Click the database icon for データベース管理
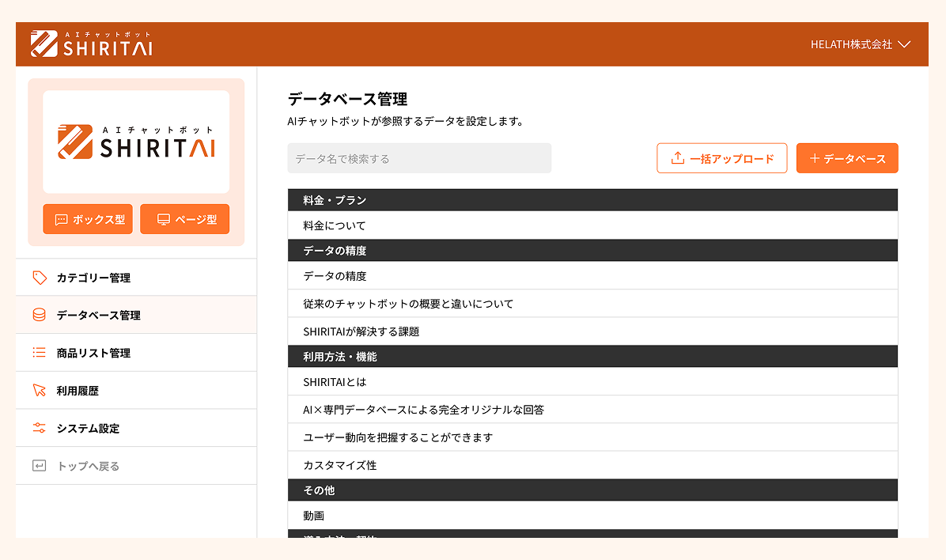 pos(40,315)
